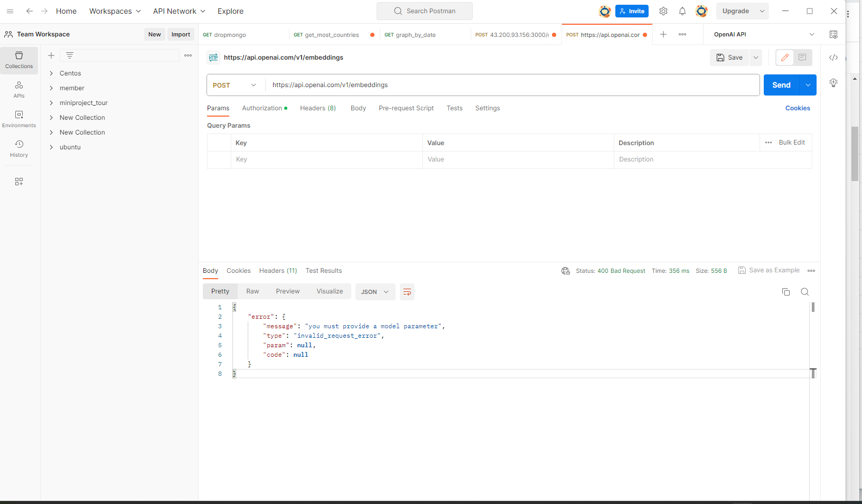Image resolution: width=862 pixels, height=504 pixels.
Task: View response Visualize tab
Action: [330, 291]
